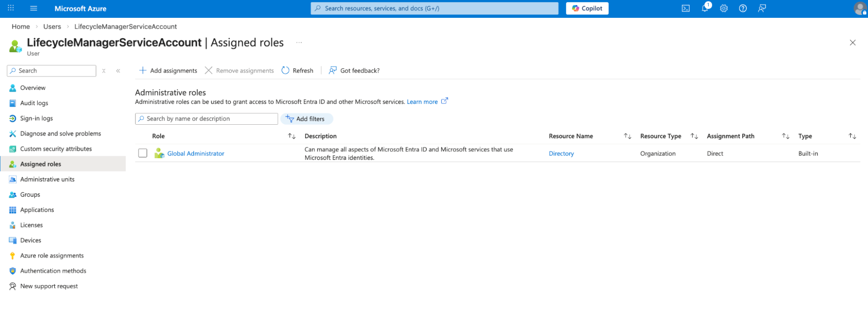This screenshot has width=868, height=332.
Task: Sort by Resource Name column
Action: 627,136
